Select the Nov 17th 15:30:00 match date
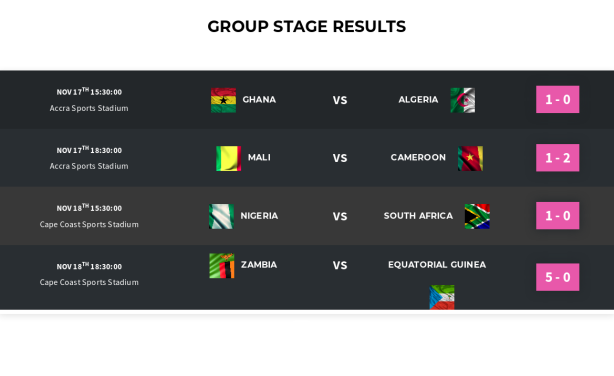The width and height of the screenshot is (614, 376). coord(89,92)
